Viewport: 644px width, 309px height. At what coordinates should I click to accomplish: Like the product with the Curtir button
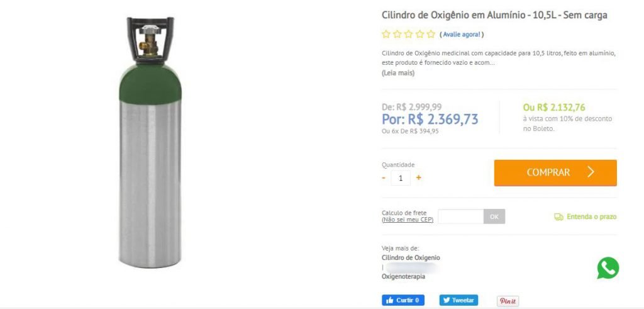[x=403, y=300]
